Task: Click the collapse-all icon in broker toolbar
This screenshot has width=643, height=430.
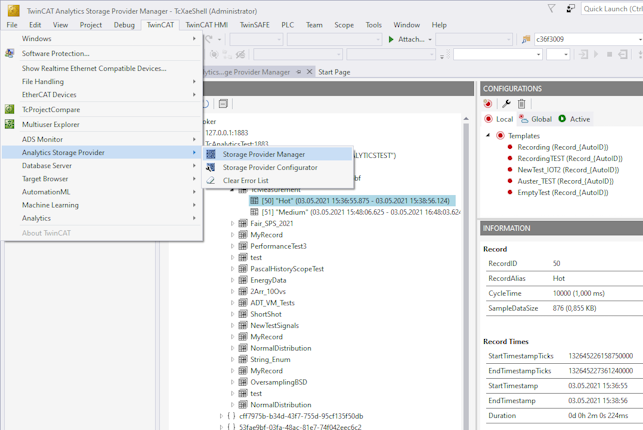Action: click(223, 104)
